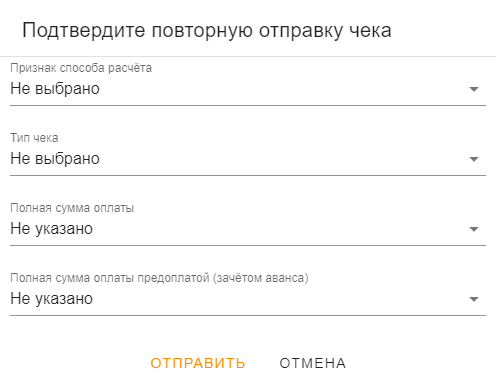Click the Полная сумма оплаты предоплатой label
Viewport: 496px width, 387px height.
click(159, 278)
